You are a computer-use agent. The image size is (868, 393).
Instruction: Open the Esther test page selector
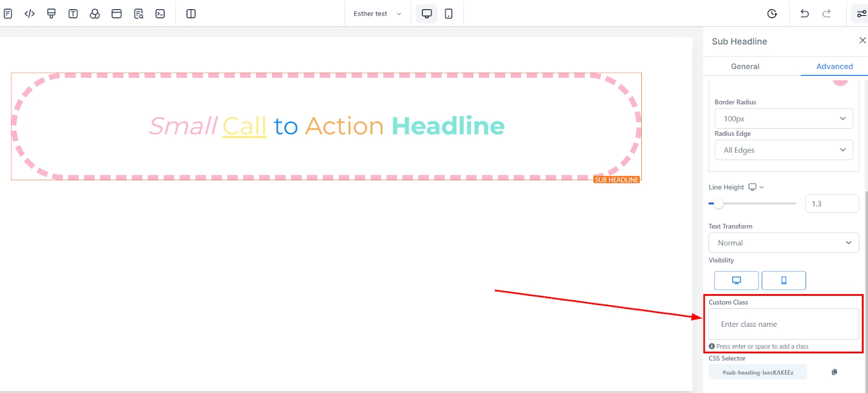click(377, 14)
